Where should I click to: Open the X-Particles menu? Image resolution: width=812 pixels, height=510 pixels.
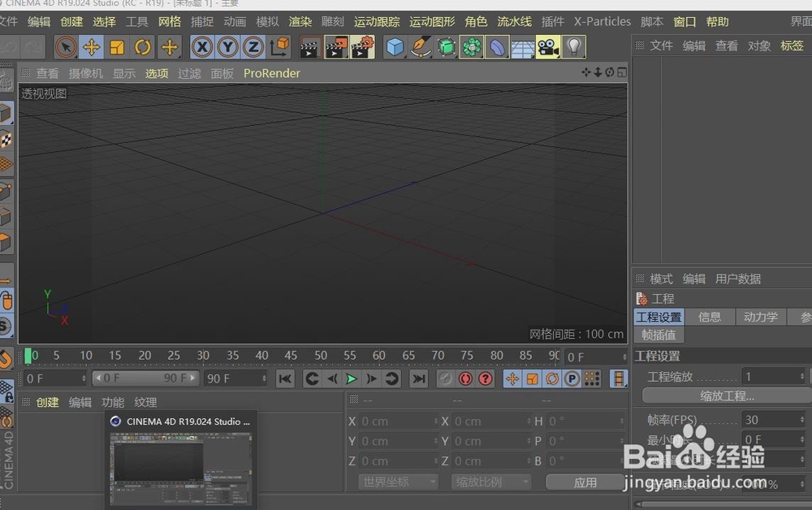602,22
